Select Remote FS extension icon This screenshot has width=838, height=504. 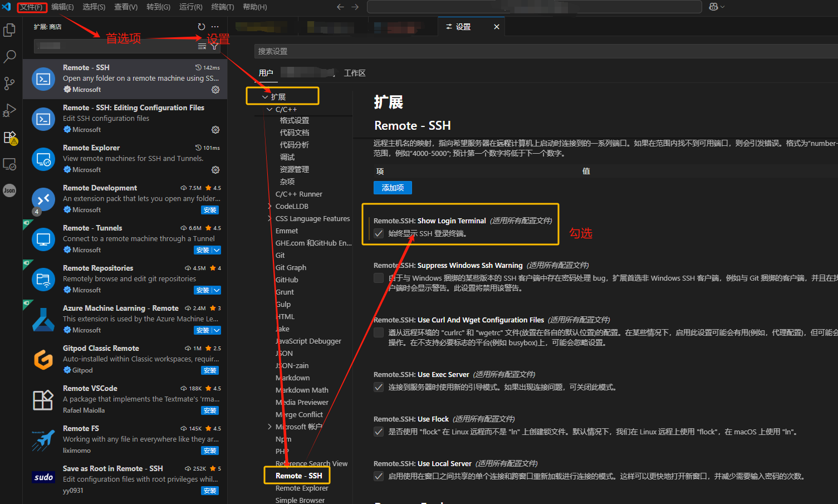click(x=43, y=440)
